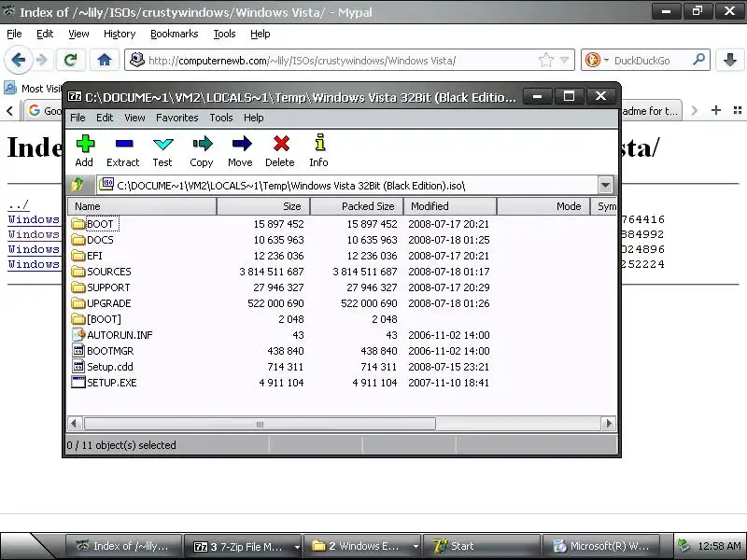Image resolution: width=747 pixels, height=560 pixels.
Task: Expand Windows Explorer taskbar group dropdown
Action: (416, 547)
